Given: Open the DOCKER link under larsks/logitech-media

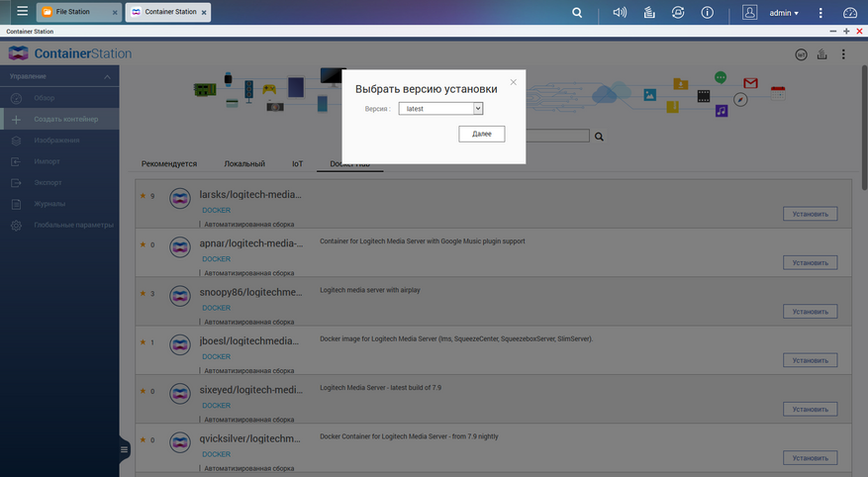Looking at the screenshot, I should [216, 210].
